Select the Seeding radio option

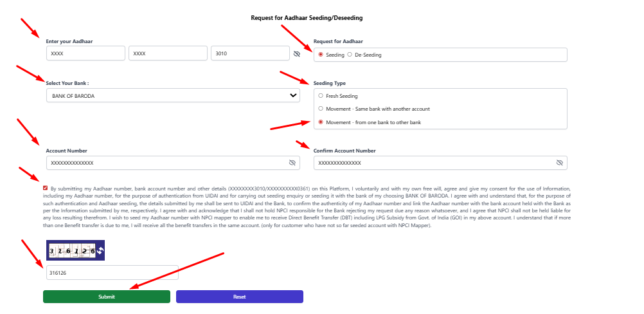click(321, 55)
